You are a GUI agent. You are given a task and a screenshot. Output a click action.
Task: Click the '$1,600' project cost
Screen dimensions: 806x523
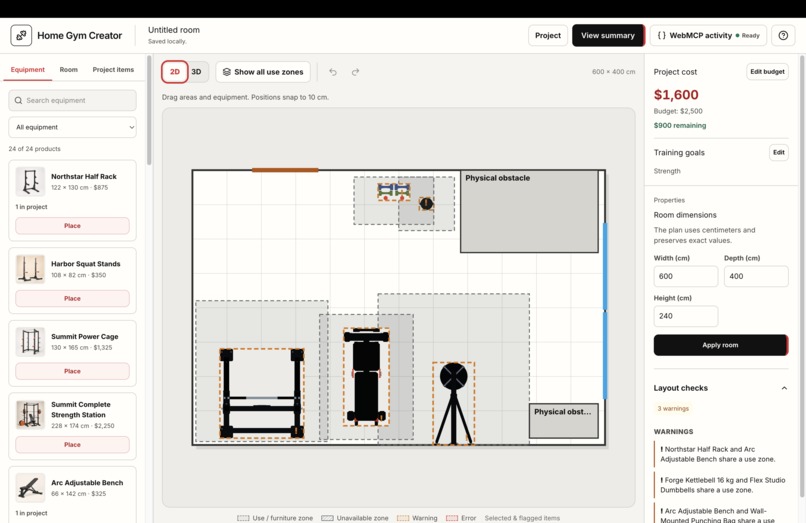coord(676,95)
